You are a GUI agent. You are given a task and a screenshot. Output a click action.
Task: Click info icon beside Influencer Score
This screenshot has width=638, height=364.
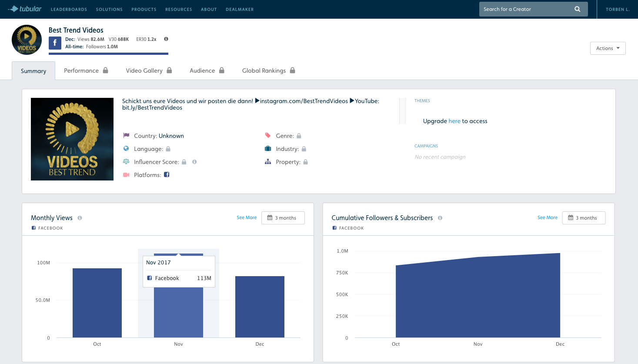tap(194, 162)
